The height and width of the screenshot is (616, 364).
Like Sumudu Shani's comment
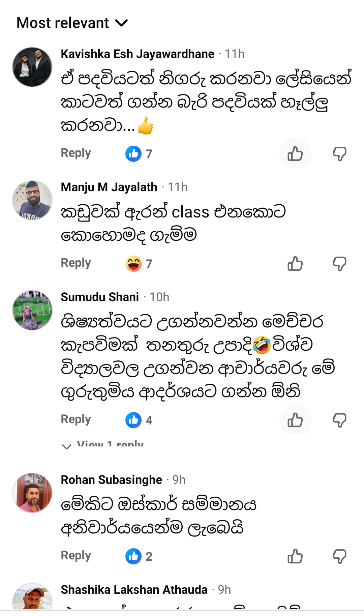pyautogui.click(x=295, y=420)
